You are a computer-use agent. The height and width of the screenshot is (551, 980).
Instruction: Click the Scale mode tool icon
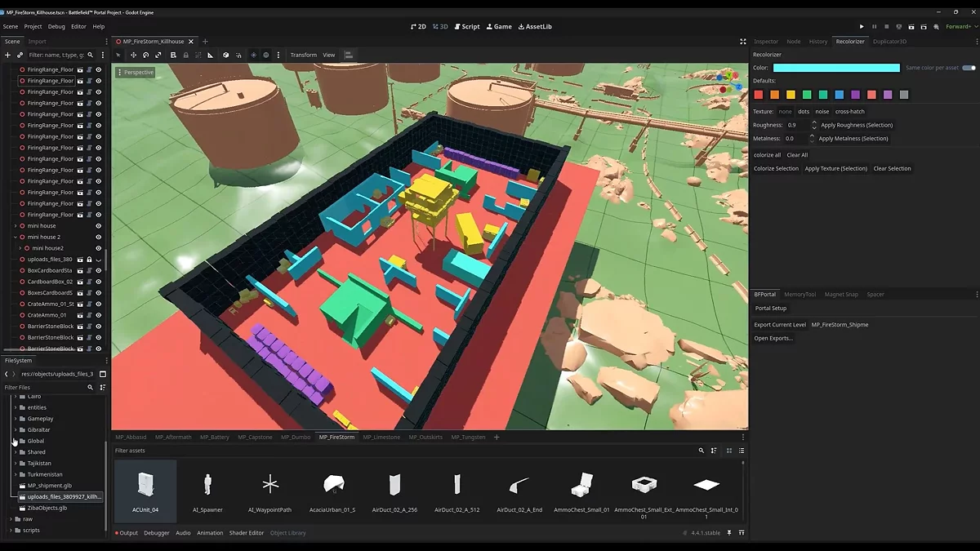click(x=158, y=55)
